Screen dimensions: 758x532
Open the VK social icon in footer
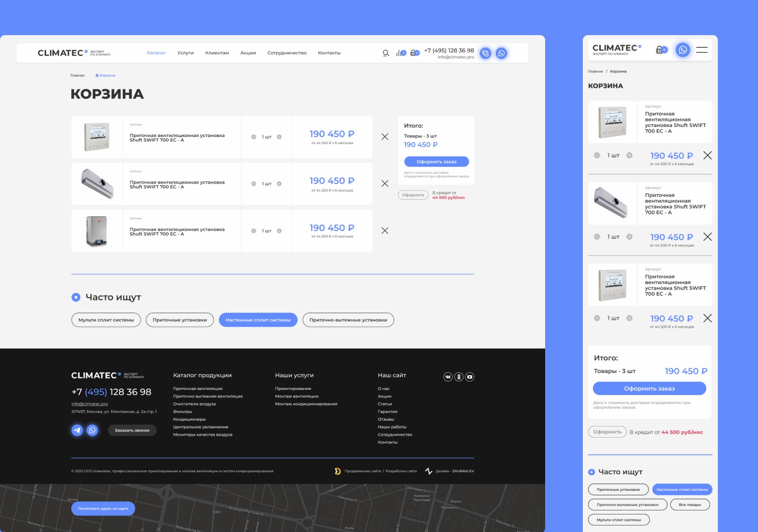click(448, 377)
